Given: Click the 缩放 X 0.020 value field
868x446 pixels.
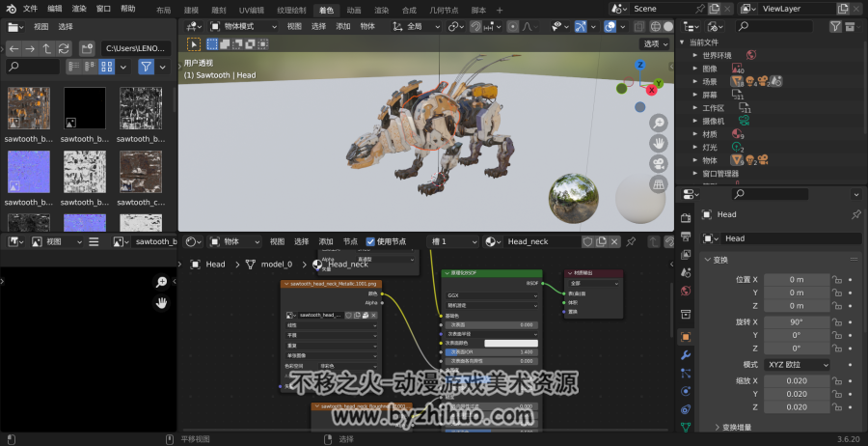Looking at the screenshot, I should click(797, 380).
